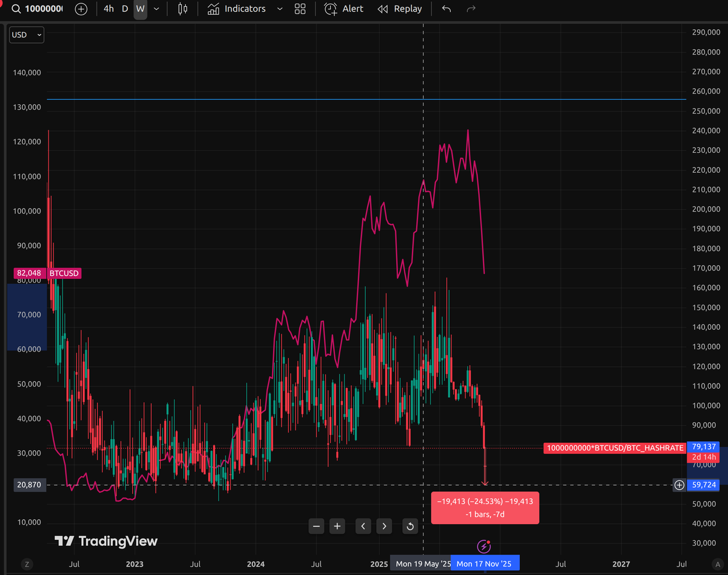Screen dimensions: 728x575
Task: Select the 4h timeframe
Action: [109, 9]
